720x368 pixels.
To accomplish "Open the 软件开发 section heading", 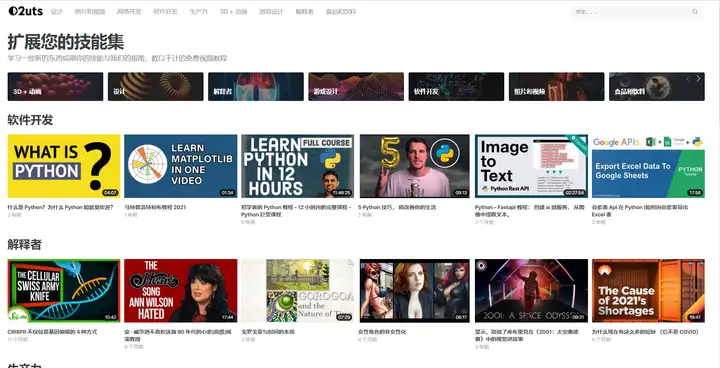I will tap(30, 120).
